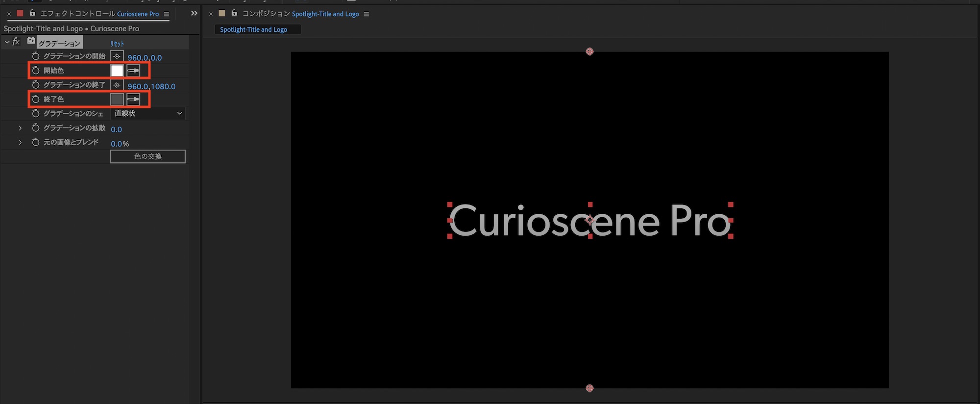
Task: Click the point picker for グラデーションの終了
Action: tap(117, 85)
